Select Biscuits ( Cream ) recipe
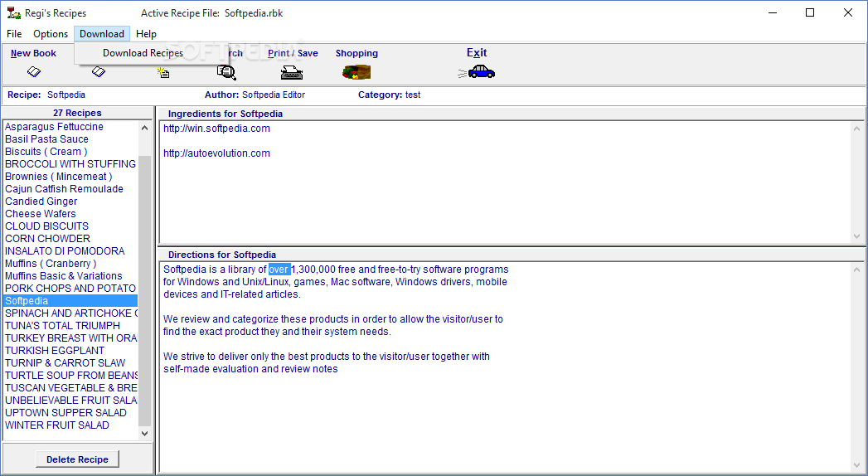Image resolution: width=868 pixels, height=476 pixels. (x=70, y=152)
